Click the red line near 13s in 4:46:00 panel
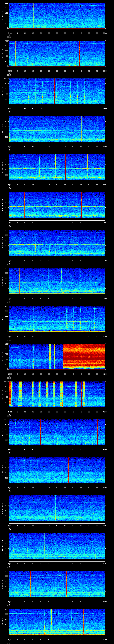 [x=31, y=584]
